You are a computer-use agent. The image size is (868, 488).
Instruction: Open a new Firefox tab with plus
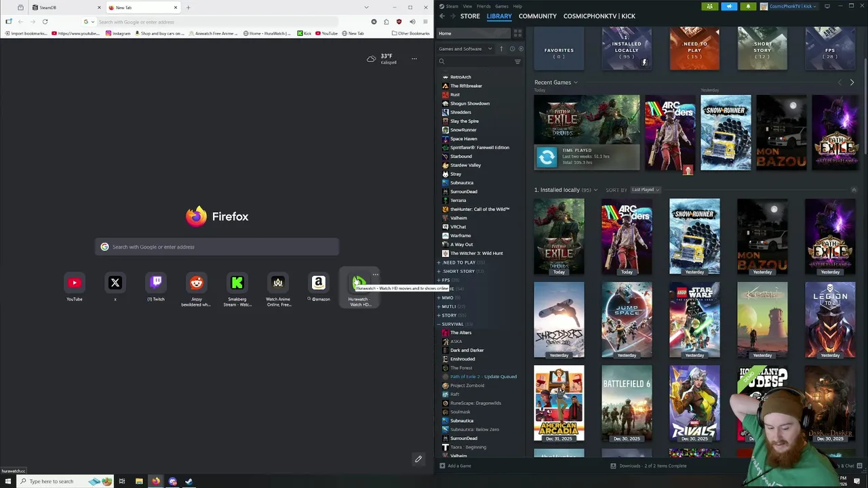[x=188, y=7]
